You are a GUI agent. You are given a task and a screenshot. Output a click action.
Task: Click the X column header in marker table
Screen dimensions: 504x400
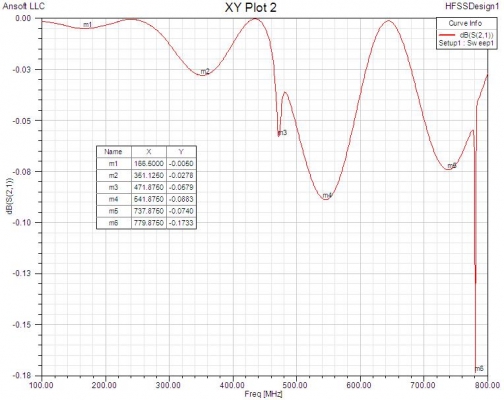149,152
